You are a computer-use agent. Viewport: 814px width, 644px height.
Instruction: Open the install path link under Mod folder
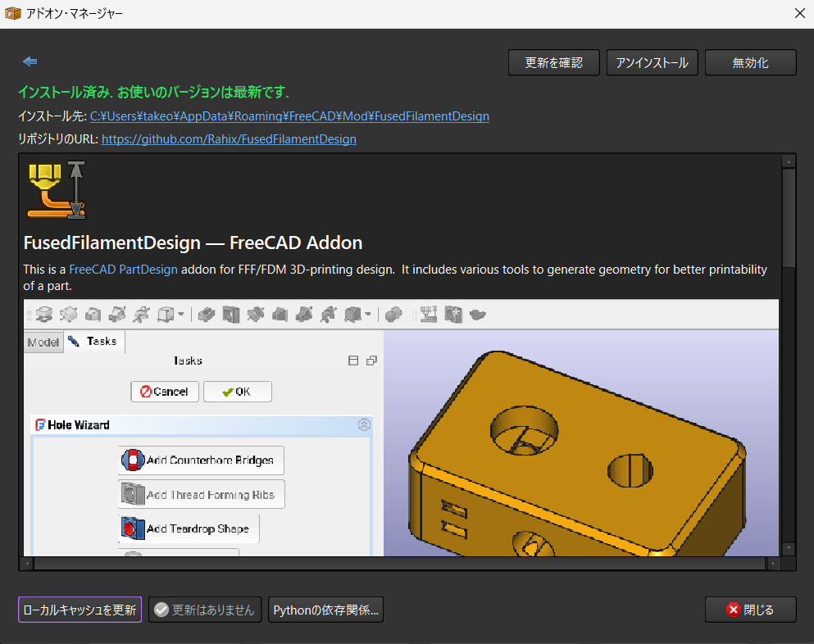[x=289, y=116]
